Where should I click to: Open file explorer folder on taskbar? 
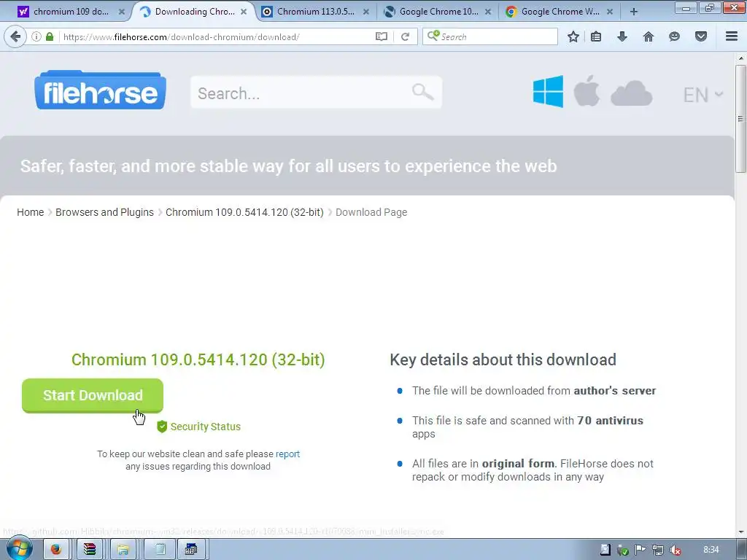point(123,550)
